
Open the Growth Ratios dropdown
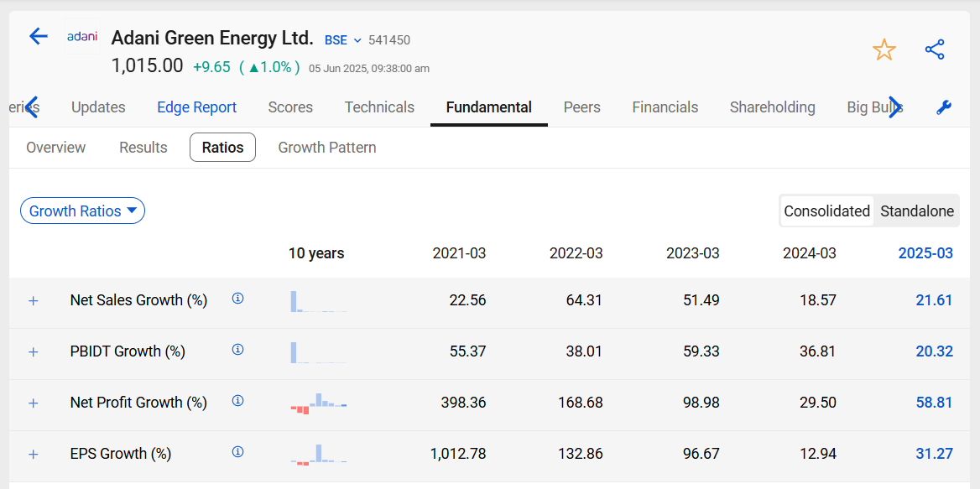pyautogui.click(x=82, y=211)
